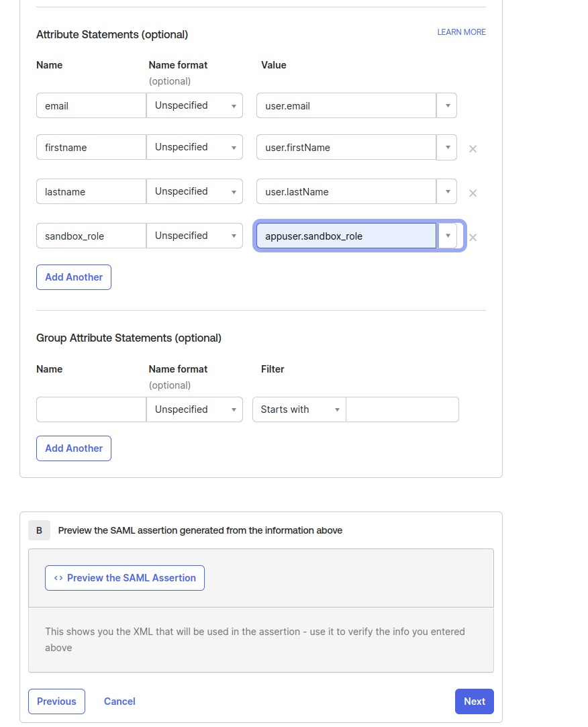
Task: Go back with the Previous button
Action: coord(56,701)
